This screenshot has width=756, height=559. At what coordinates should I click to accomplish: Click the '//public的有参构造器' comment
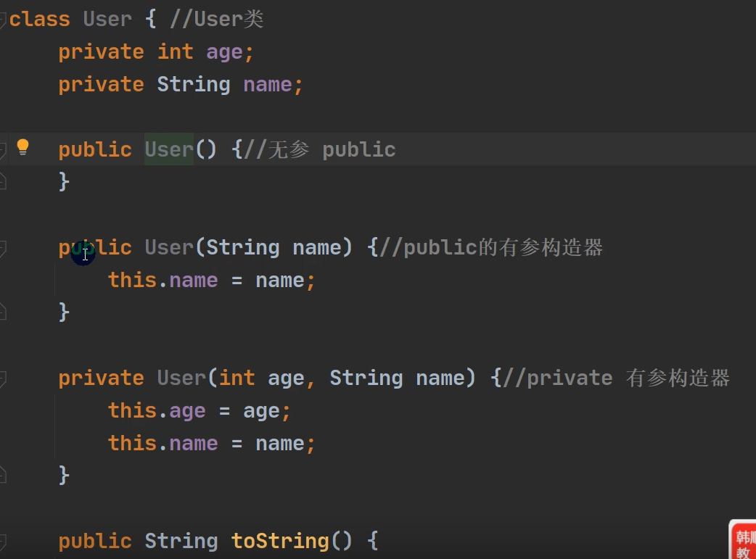click(x=491, y=248)
